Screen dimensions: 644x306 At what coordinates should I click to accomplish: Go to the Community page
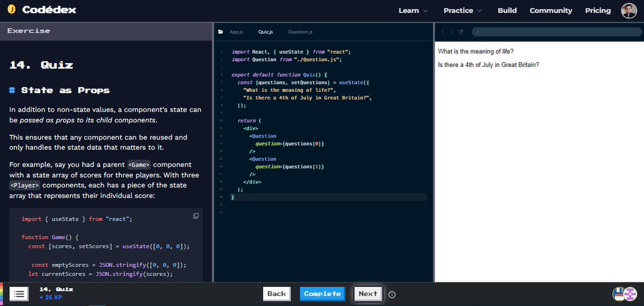[x=551, y=10]
